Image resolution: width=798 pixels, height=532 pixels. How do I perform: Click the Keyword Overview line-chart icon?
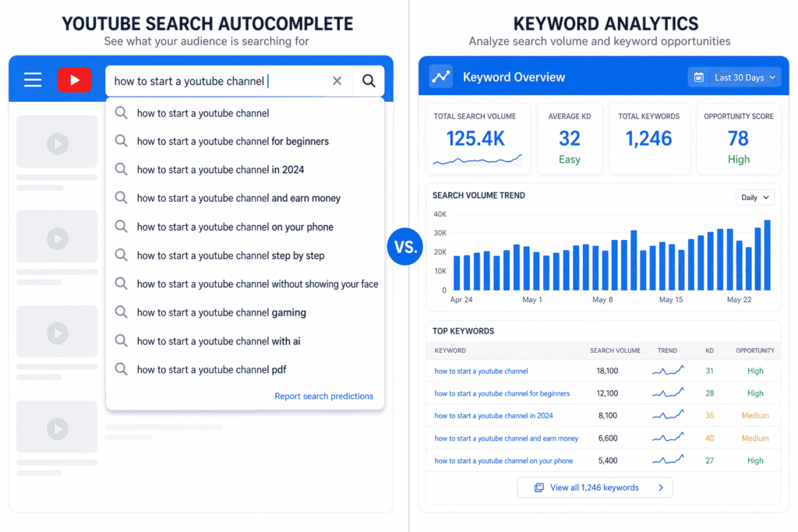click(x=441, y=76)
